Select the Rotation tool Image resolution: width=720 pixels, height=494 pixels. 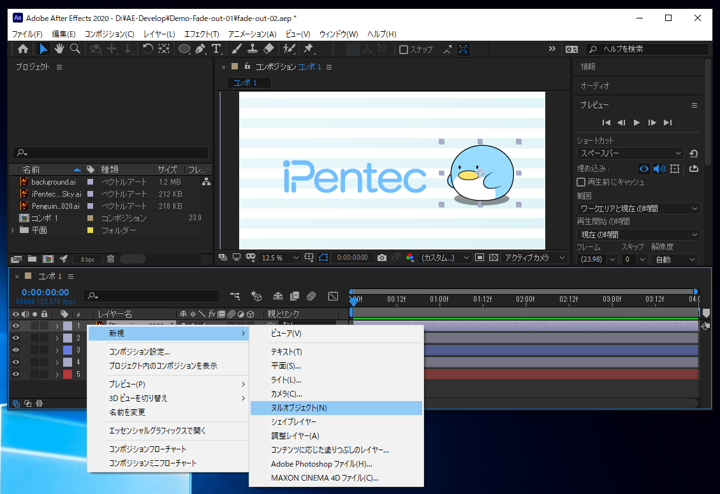tap(147, 49)
